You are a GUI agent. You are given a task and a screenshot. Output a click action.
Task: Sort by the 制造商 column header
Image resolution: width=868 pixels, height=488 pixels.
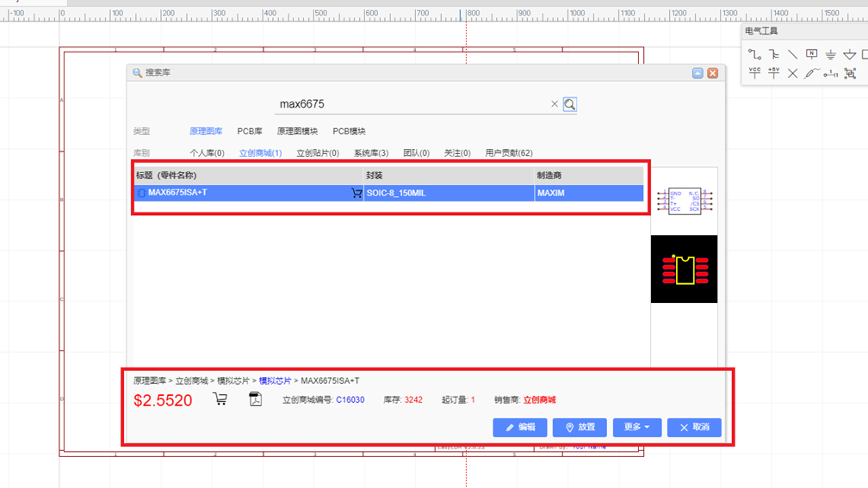(589, 176)
